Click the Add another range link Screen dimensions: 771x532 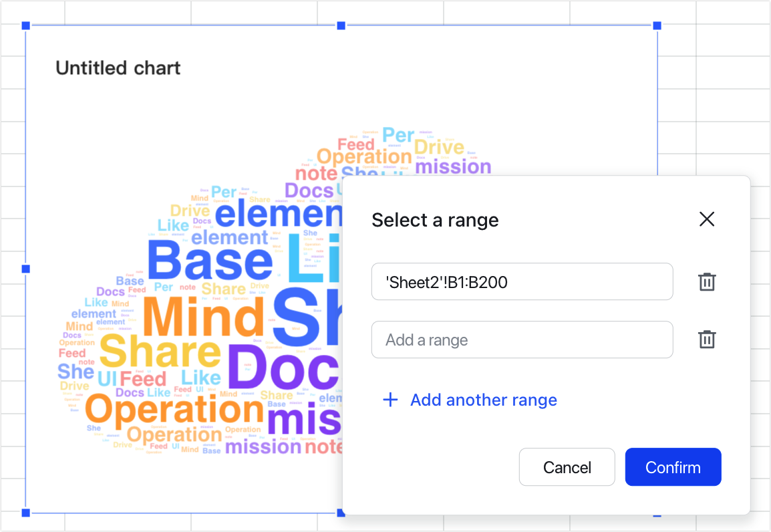pos(483,400)
